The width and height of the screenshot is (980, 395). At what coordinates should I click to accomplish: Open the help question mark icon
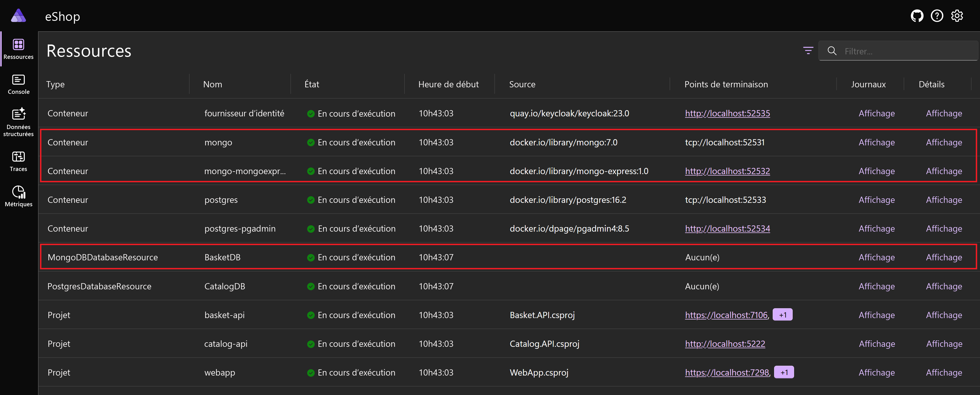coord(937,16)
